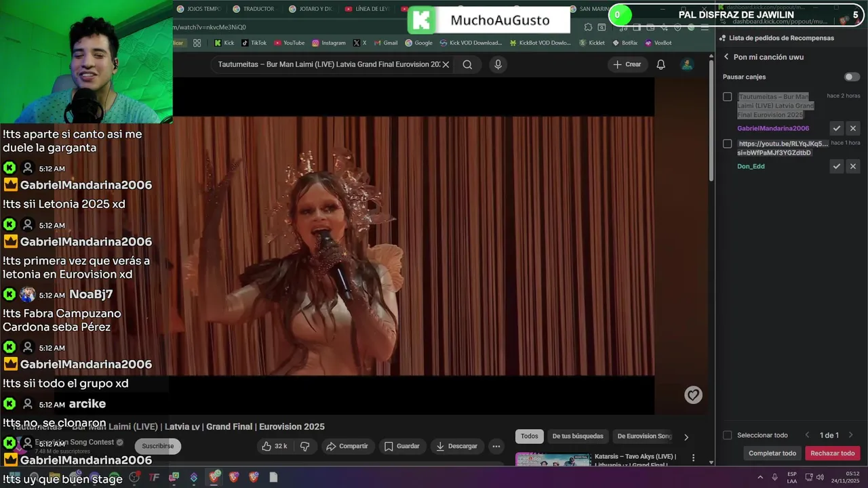
Task: Open the Crear menu
Action: coord(627,64)
